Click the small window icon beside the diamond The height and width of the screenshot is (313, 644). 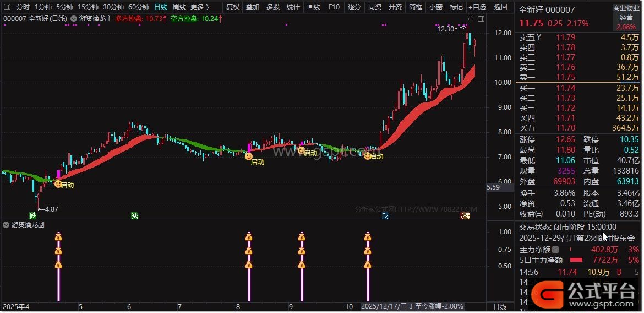coord(482,18)
